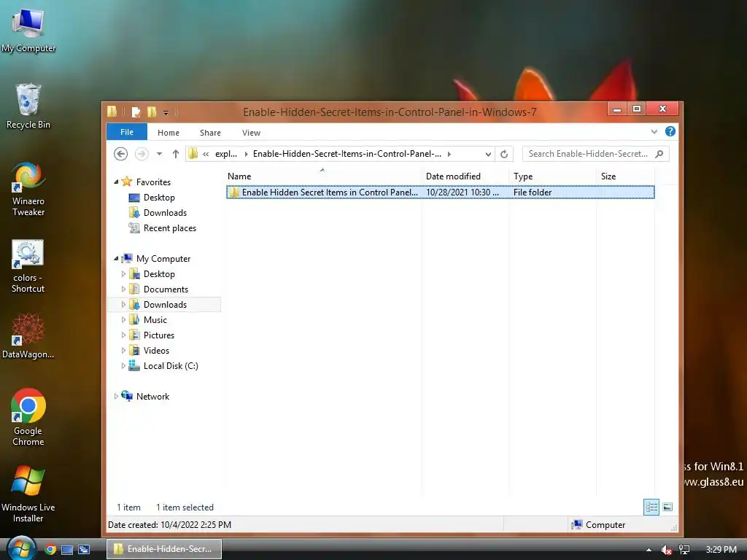This screenshot has width=747, height=560.
Task: Open the View ribbon tab
Action: tap(251, 133)
